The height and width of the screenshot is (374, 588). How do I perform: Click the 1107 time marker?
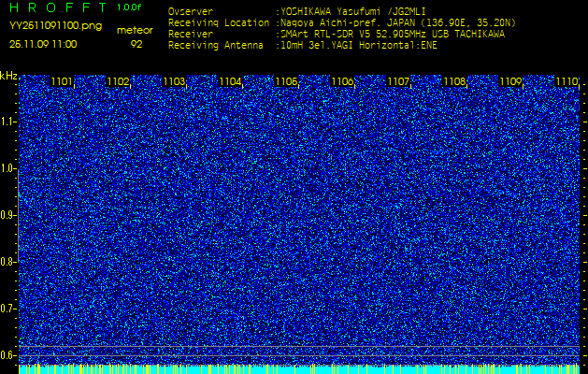(398, 81)
